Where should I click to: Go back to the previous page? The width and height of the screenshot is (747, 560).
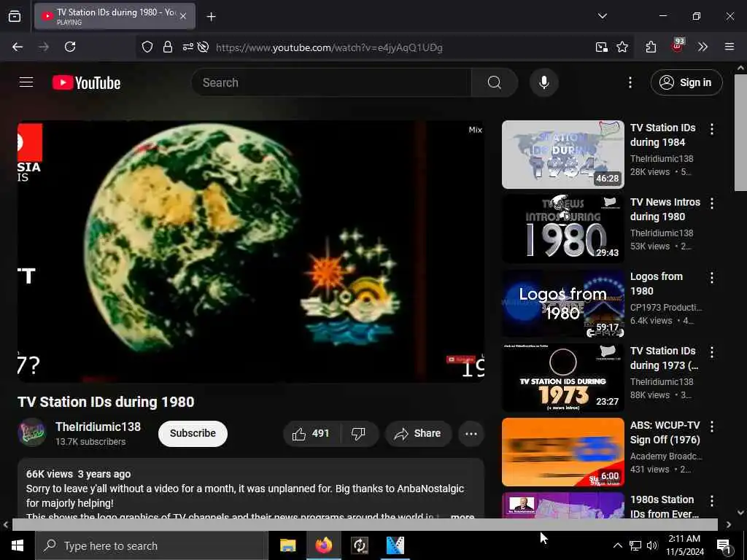18,47
